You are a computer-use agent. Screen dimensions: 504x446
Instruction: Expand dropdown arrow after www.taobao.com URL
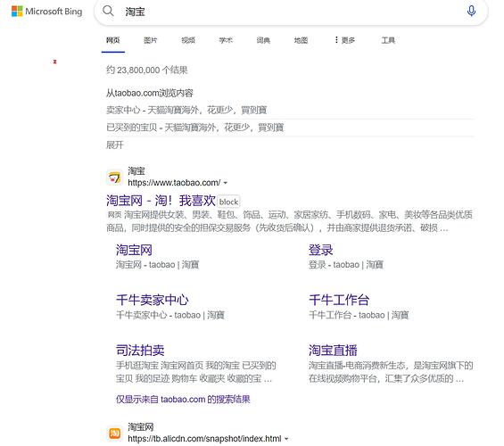(x=226, y=183)
